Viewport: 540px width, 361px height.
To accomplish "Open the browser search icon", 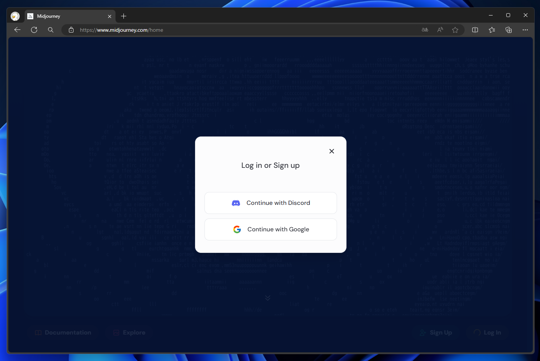I will pyautogui.click(x=51, y=30).
